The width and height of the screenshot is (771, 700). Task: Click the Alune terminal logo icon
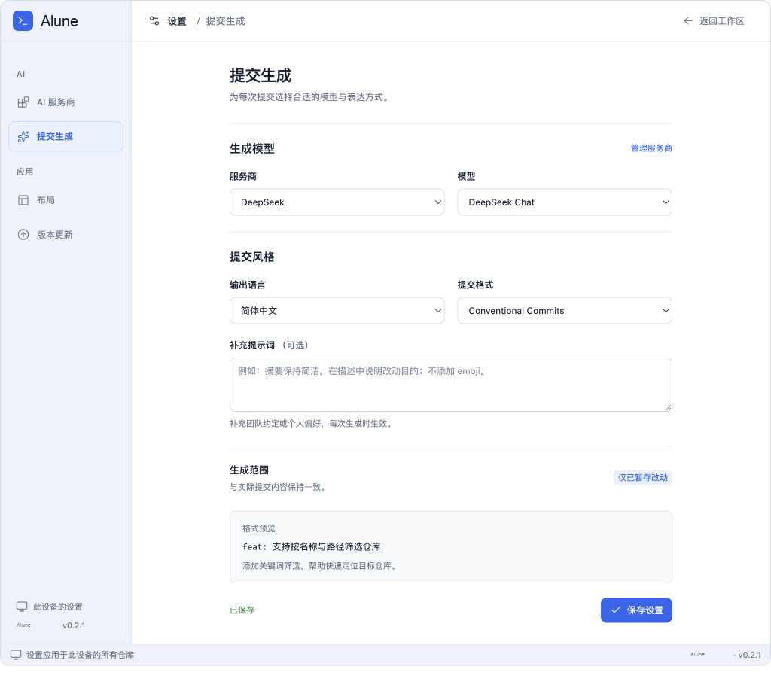23,20
